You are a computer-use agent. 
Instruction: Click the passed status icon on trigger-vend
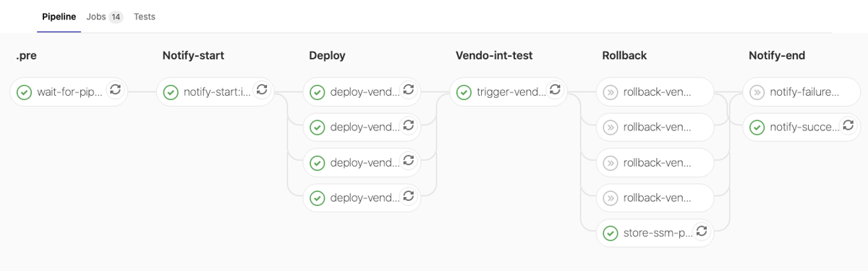click(x=464, y=92)
